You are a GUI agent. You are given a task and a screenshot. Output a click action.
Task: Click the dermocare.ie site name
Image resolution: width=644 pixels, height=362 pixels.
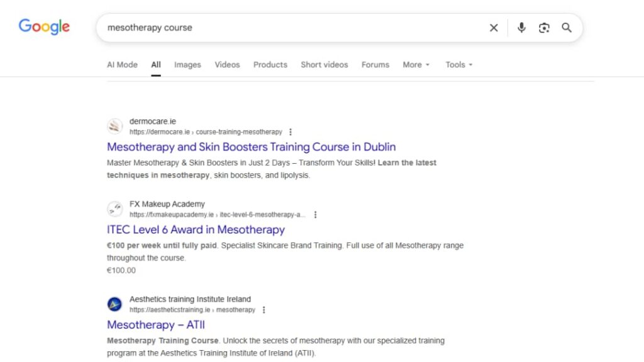click(x=152, y=122)
